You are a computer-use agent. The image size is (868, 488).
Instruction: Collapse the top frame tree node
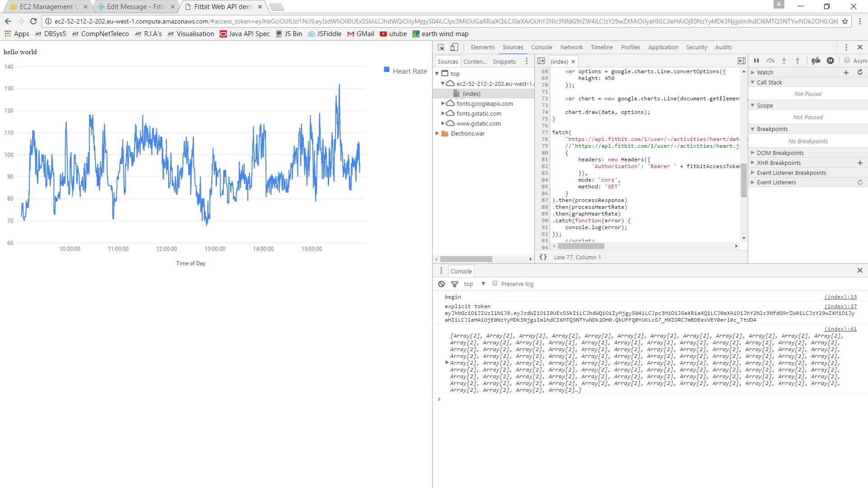[437, 74]
